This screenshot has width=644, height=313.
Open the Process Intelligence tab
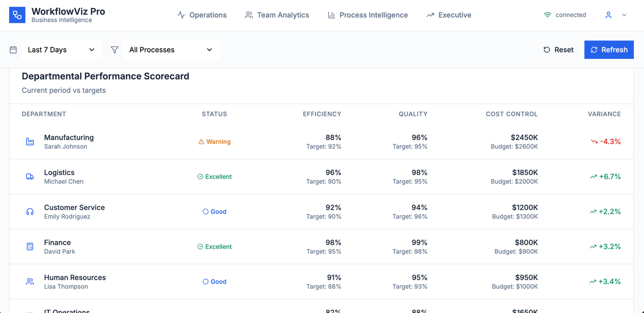(x=368, y=15)
